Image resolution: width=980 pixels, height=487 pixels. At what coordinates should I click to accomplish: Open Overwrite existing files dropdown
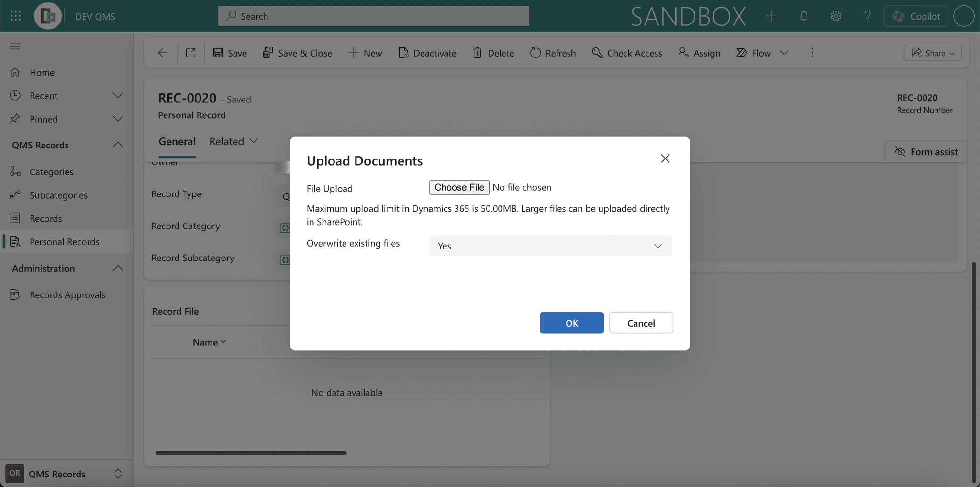click(x=550, y=245)
